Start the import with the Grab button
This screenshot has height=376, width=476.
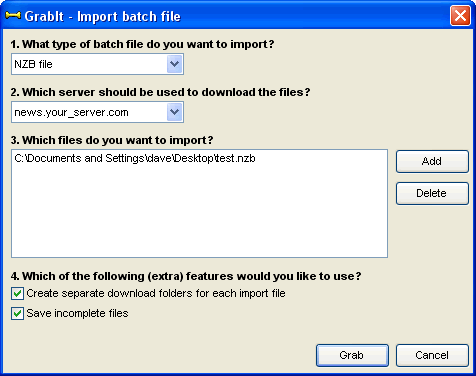pos(352,355)
